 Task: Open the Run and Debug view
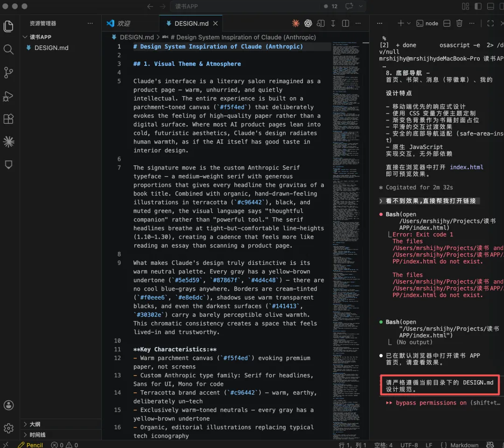coord(8,96)
